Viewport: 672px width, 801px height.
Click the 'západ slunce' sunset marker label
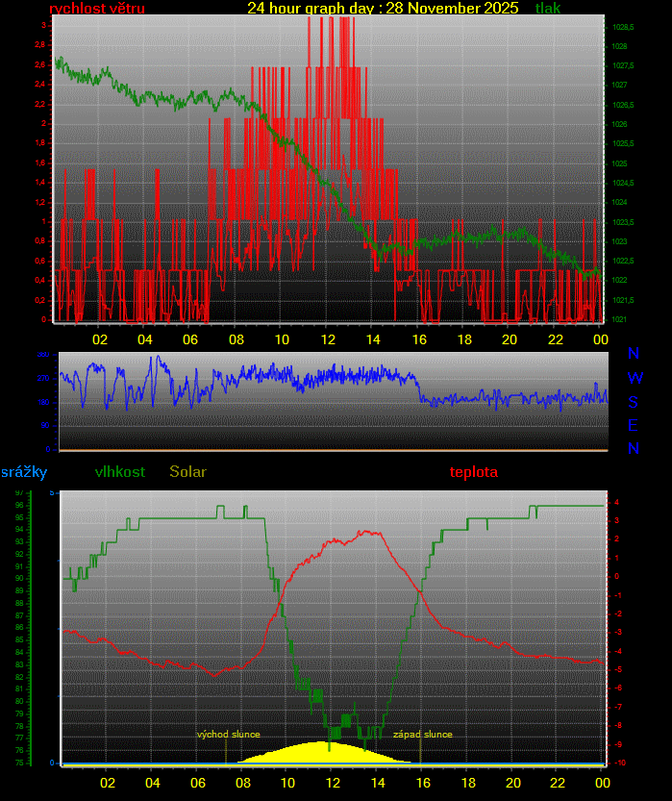(x=422, y=735)
